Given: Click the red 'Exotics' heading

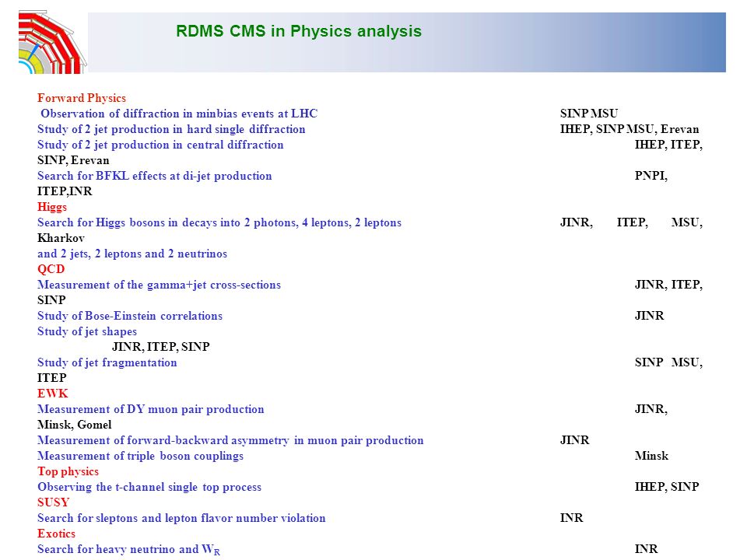Looking at the screenshot, I should pos(56,534).
